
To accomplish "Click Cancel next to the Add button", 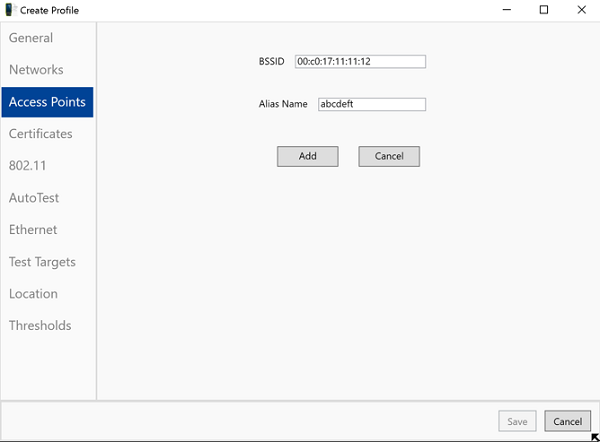I will (x=389, y=156).
